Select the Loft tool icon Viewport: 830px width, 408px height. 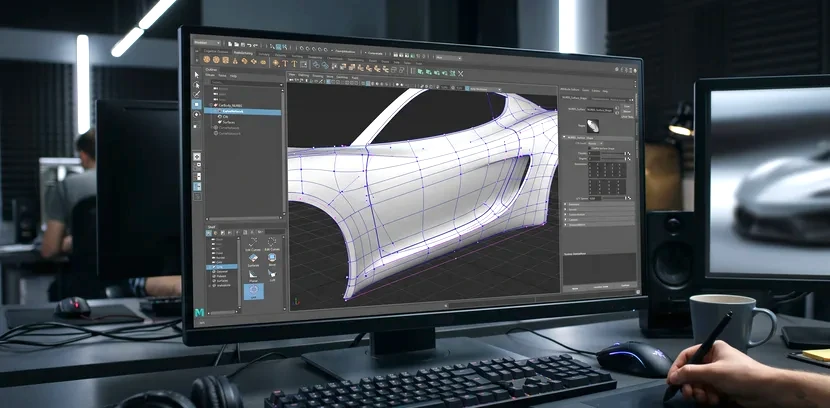tap(272, 274)
